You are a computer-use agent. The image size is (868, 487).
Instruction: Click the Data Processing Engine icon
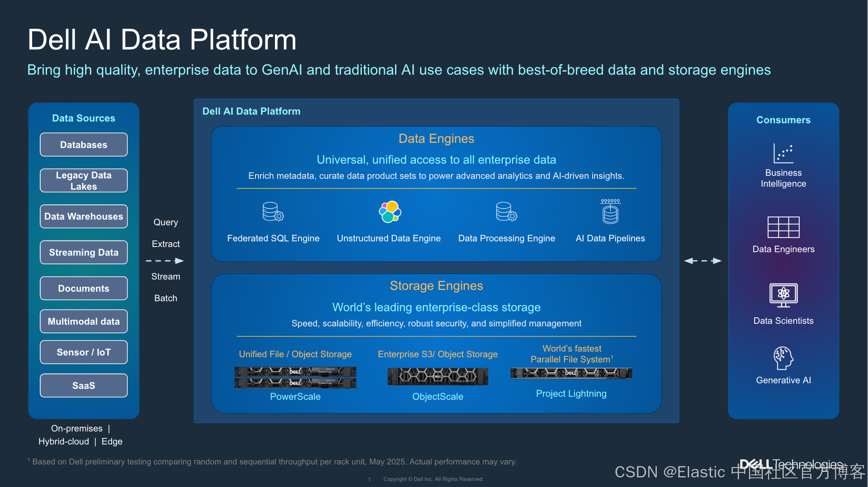click(507, 212)
